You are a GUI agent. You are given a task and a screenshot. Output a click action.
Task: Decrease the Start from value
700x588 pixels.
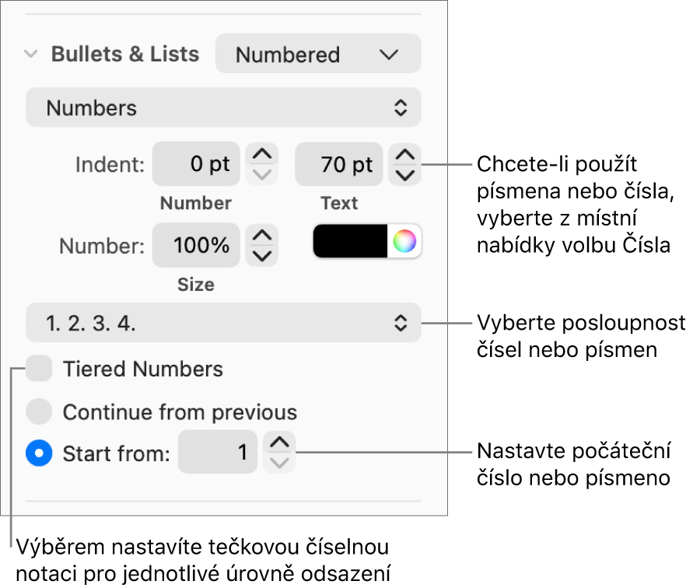tap(279, 462)
